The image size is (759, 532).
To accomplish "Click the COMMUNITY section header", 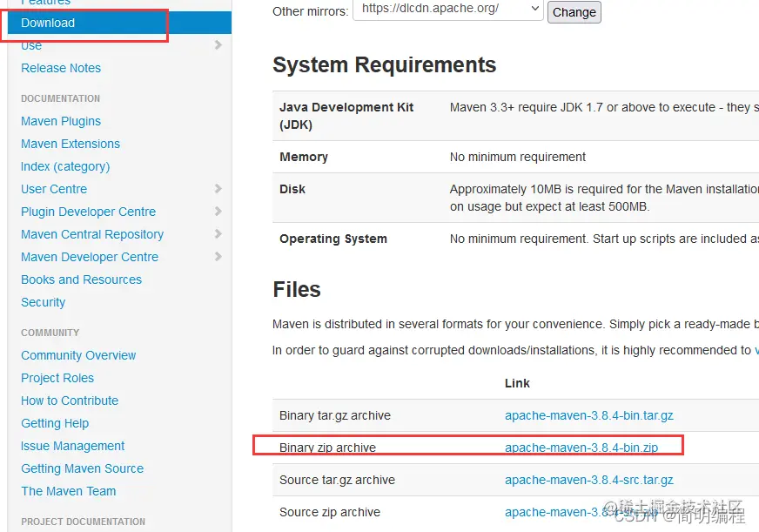I will (x=50, y=333).
